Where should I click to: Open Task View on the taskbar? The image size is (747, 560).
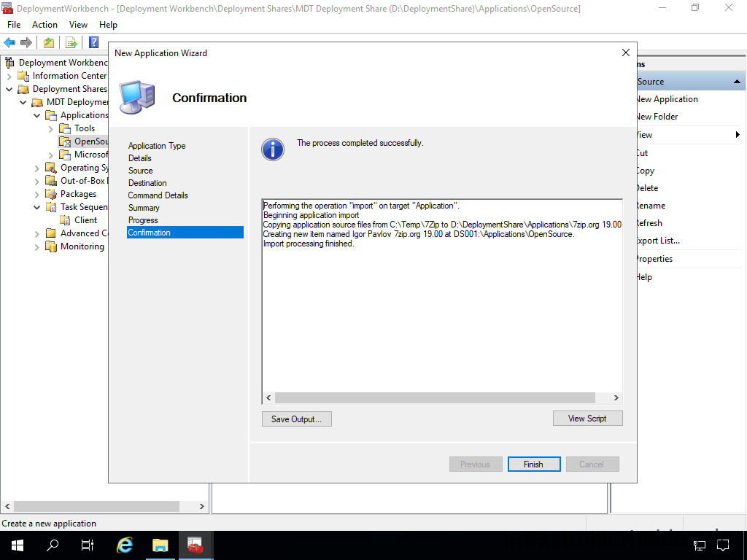point(88,545)
